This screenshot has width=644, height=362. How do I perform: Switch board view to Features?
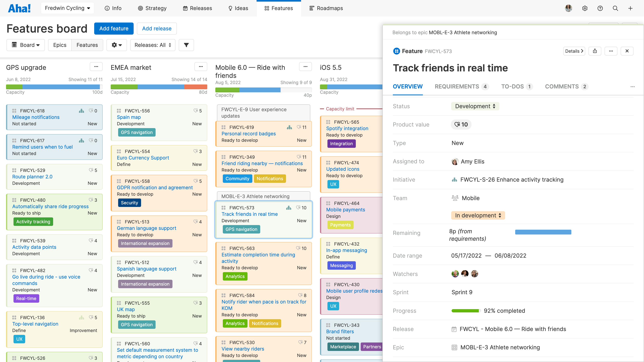pos(87,45)
